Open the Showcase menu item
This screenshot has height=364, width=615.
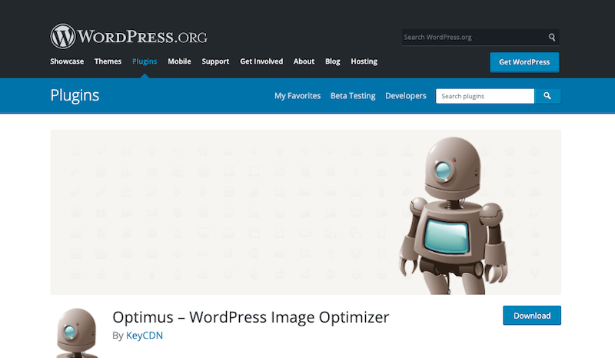[x=67, y=61]
